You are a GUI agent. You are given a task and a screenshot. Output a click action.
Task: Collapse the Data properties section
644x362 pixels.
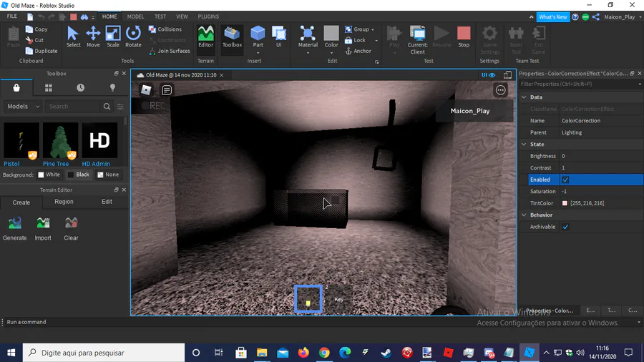(524, 97)
